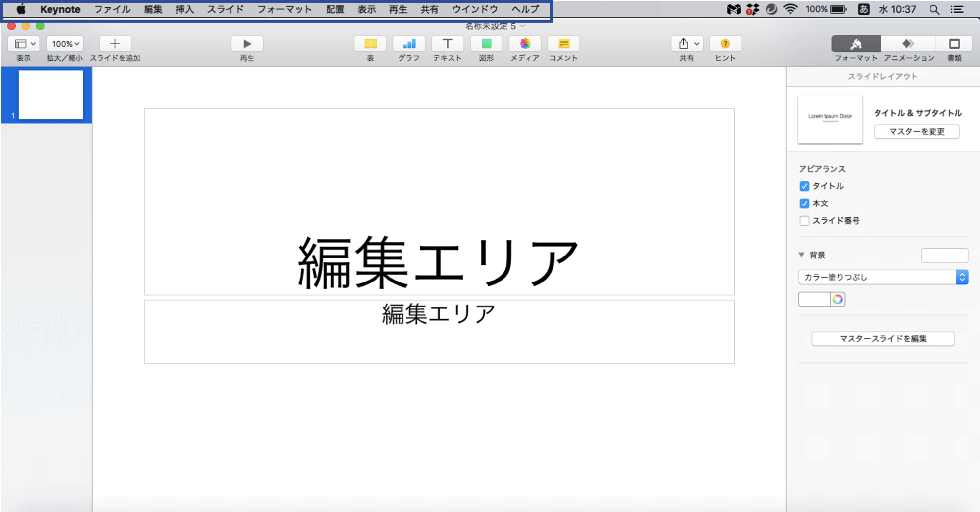
Task: Click the マスタースライドを編集 button
Action: (x=883, y=339)
